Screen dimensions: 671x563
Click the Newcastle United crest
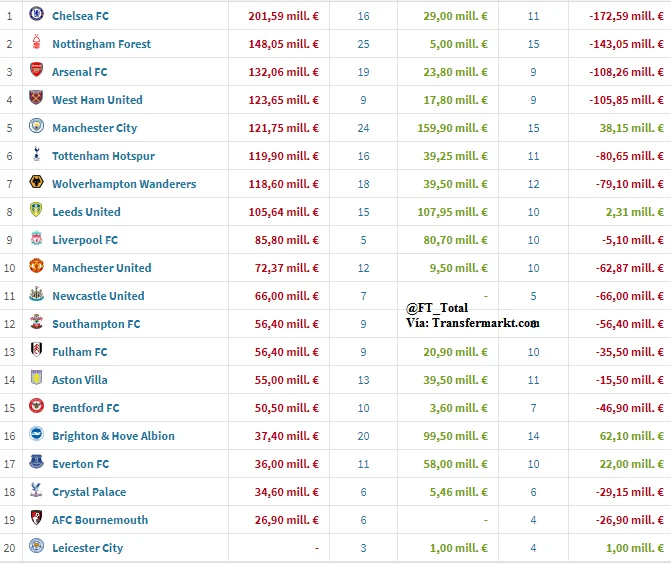tap(36, 294)
